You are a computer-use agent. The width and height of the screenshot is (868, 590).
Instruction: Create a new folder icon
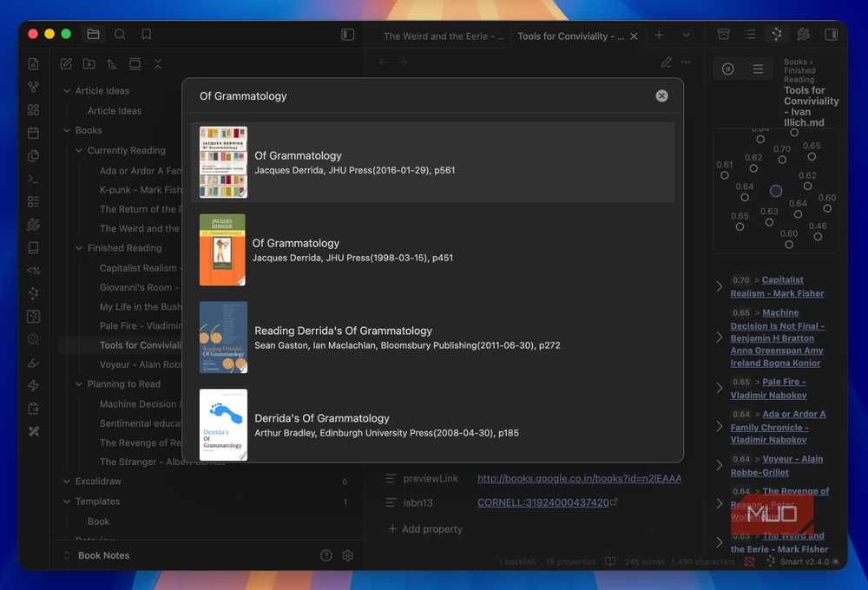[x=89, y=63]
